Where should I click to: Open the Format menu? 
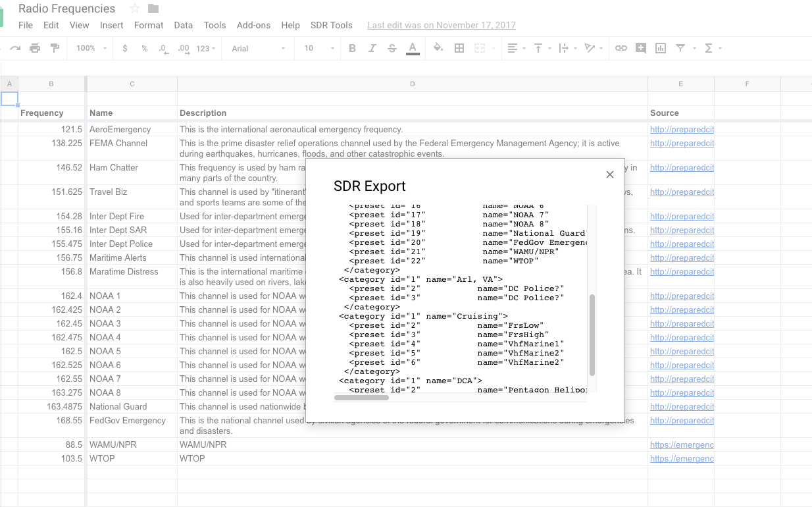149,25
